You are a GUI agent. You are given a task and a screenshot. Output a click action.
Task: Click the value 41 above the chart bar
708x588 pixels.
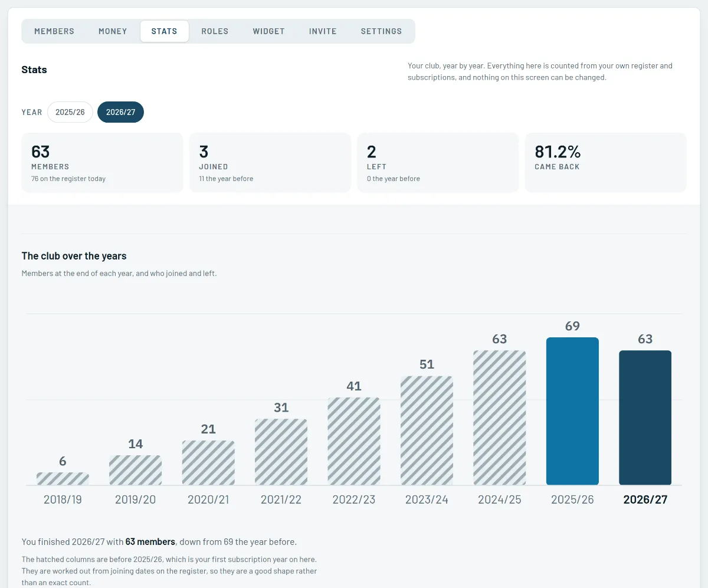click(354, 386)
